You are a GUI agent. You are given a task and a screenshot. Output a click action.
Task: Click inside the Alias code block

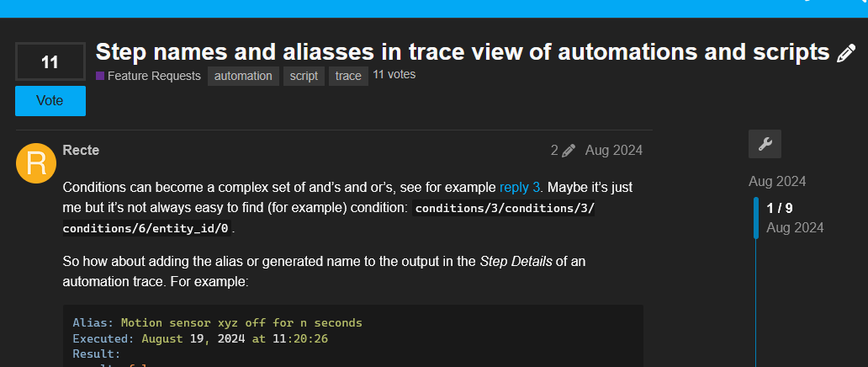pos(353,336)
